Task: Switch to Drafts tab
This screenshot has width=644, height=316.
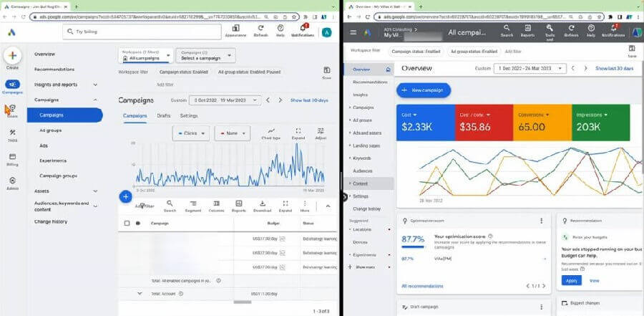Action: click(163, 116)
